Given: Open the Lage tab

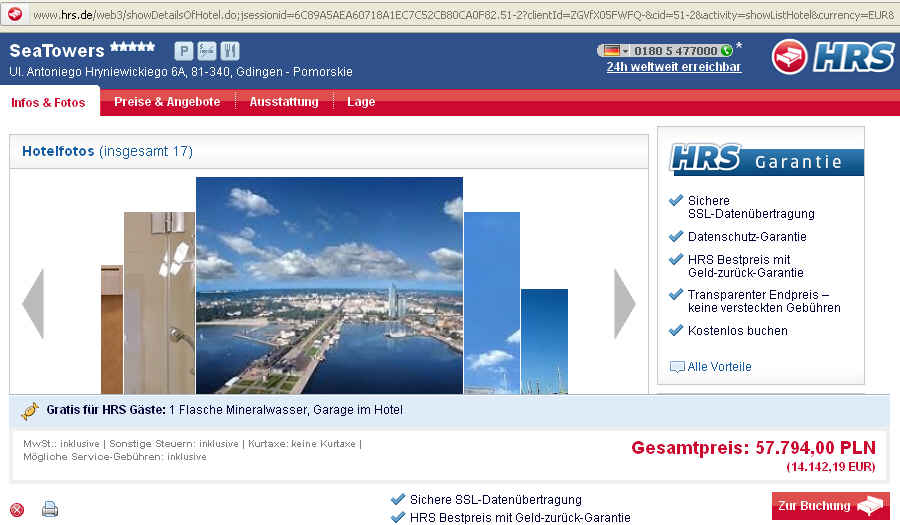Looking at the screenshot, I should (x=361, y=102).
